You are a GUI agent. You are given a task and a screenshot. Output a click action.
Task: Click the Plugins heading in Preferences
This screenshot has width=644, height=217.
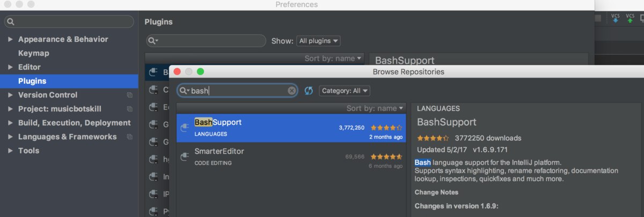(158, 22)
